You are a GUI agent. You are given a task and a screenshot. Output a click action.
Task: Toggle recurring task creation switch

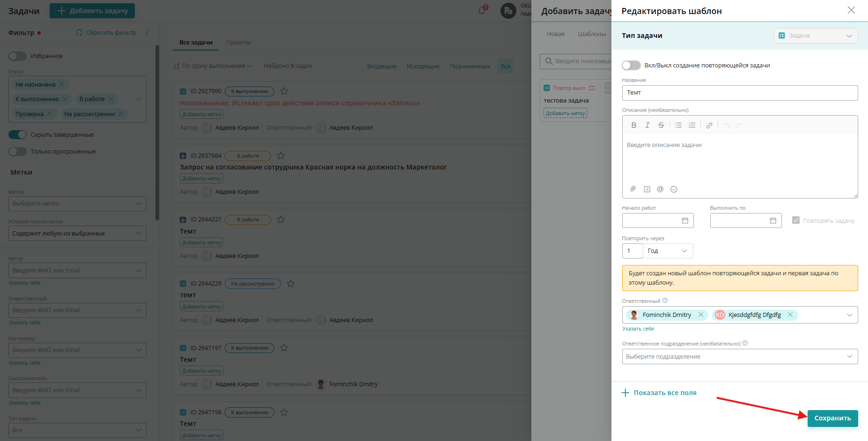(631, 66)
